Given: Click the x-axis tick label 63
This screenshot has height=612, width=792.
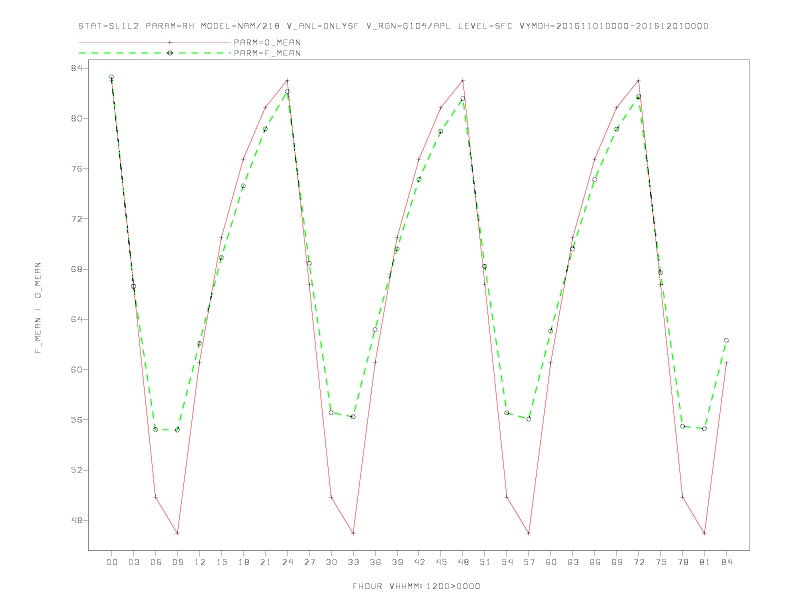Looking at the screenshot, I should tap(573, 562).
